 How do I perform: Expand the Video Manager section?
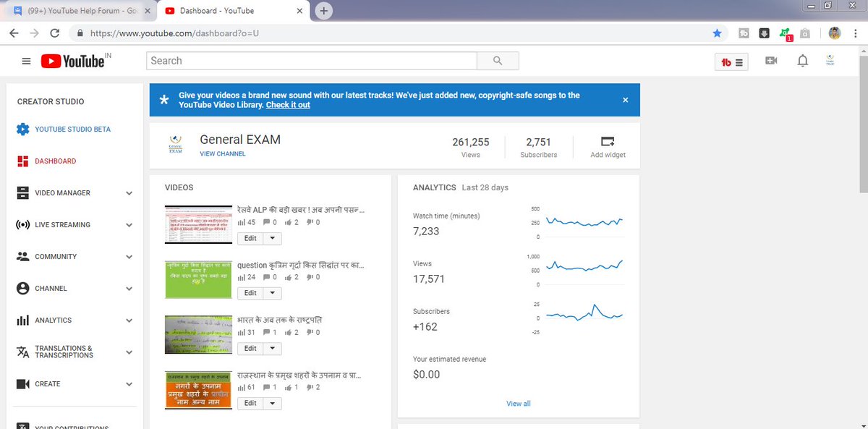129,193
